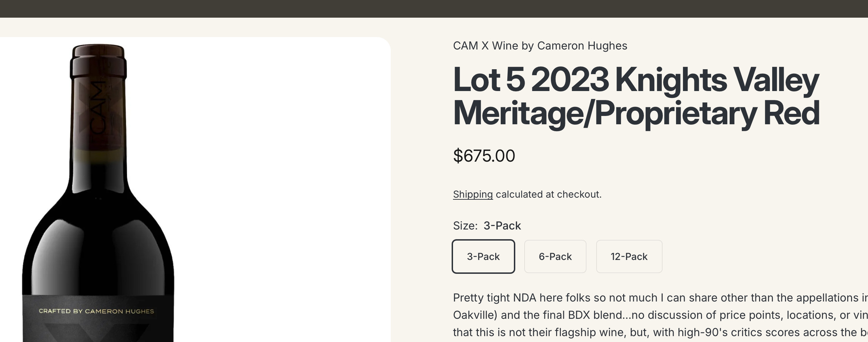
Task: Click the 'Crafted by Cameron Hughes' bottle label
Action: coord(96,311)
